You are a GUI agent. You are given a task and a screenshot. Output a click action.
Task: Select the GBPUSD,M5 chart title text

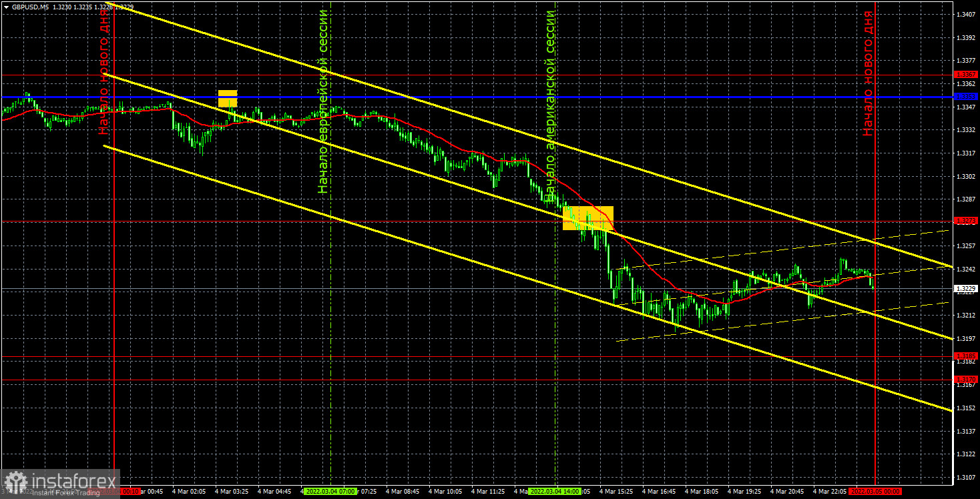[x=30, y=7]
